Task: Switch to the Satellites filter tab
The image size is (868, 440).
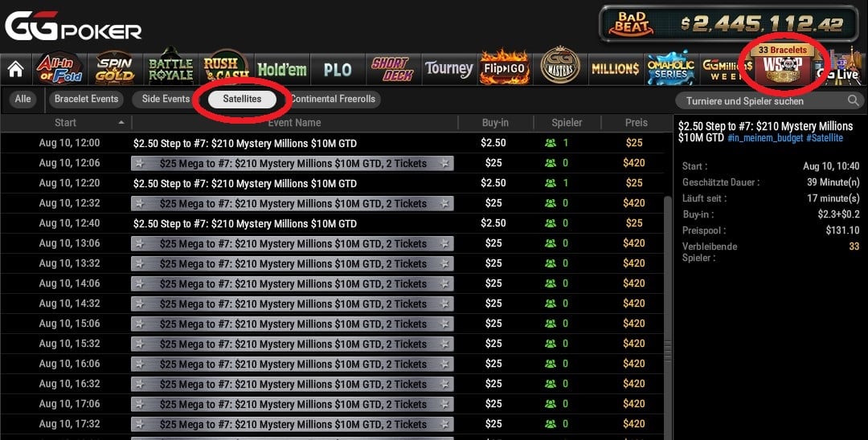Action: 242,99
